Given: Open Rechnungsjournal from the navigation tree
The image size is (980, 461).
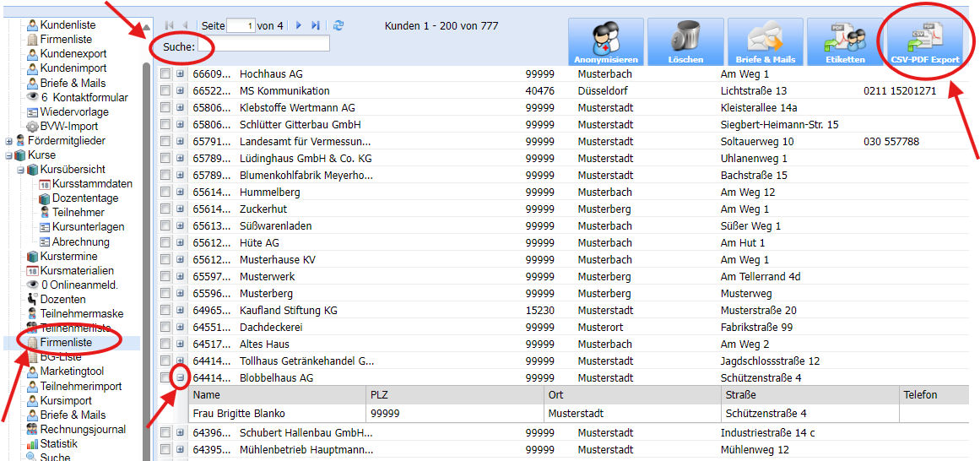Looking at the screenshot, I should coord(82,430).
